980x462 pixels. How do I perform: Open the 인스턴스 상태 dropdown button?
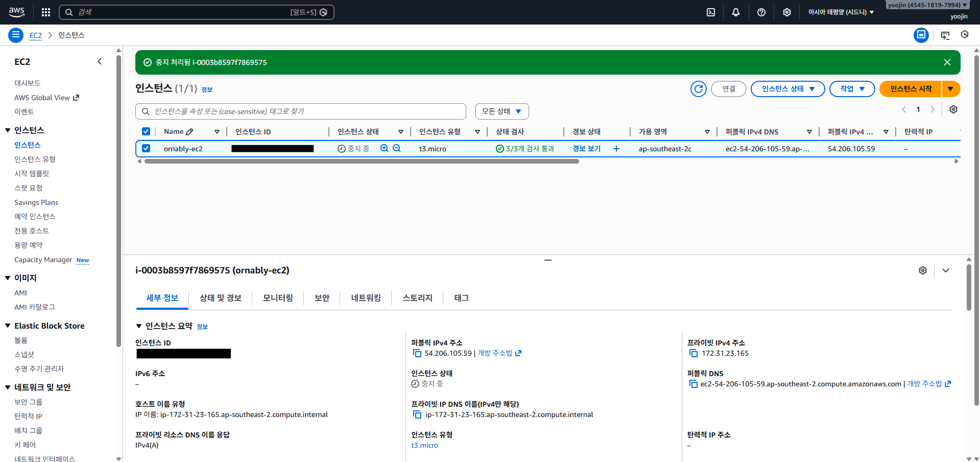point(788,89)
